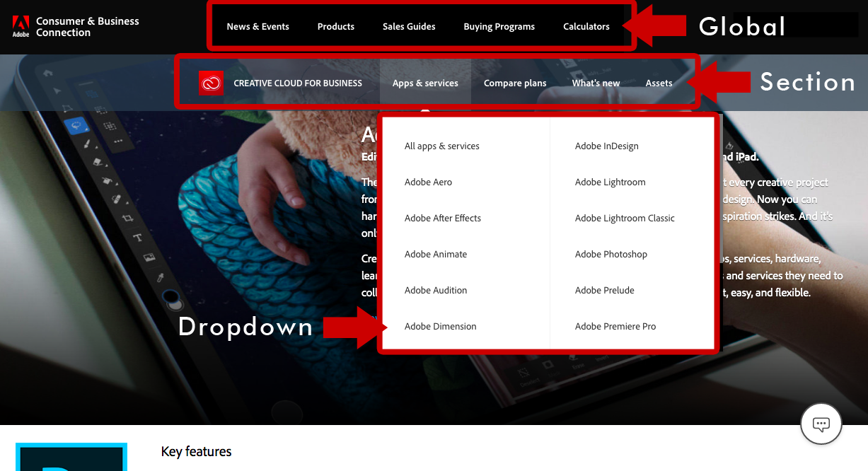Open Adobe Prelude from the dropdown
This screenshot has width=868, height=471.
click(x=605, y=291)
